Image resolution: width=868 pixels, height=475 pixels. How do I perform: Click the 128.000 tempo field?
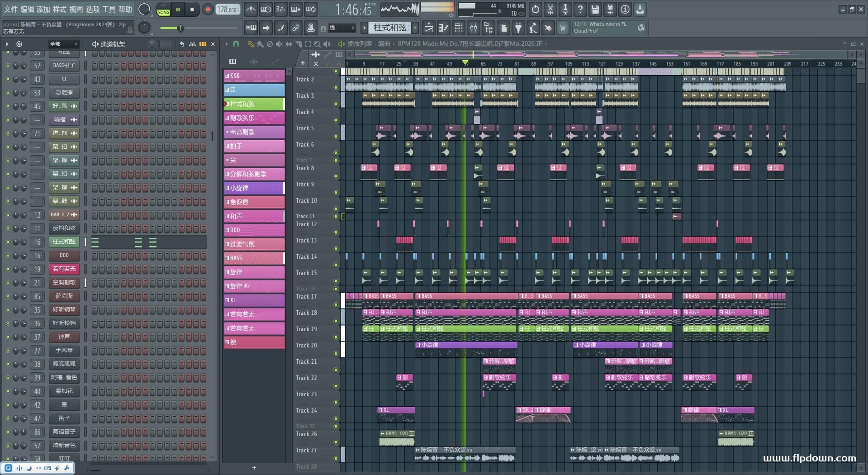click(x=228, y=9)
